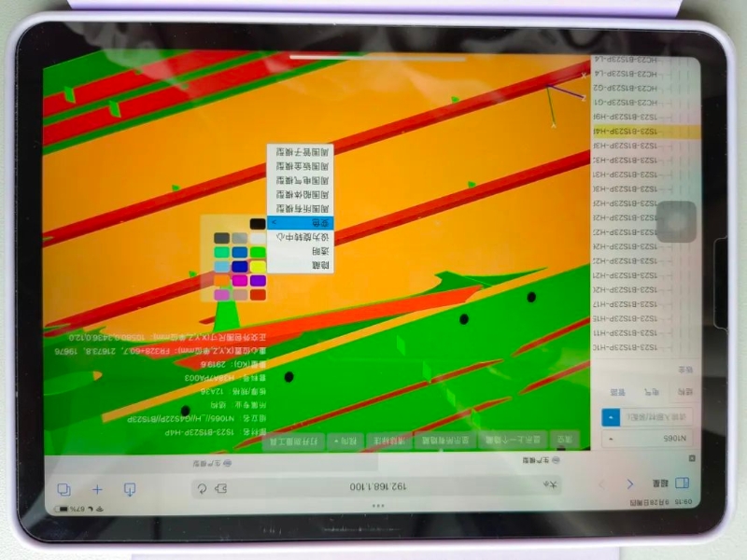This screenshot has height=560, width=747.
Task: Select menu item 隐藏
Action: click(300, 265)
